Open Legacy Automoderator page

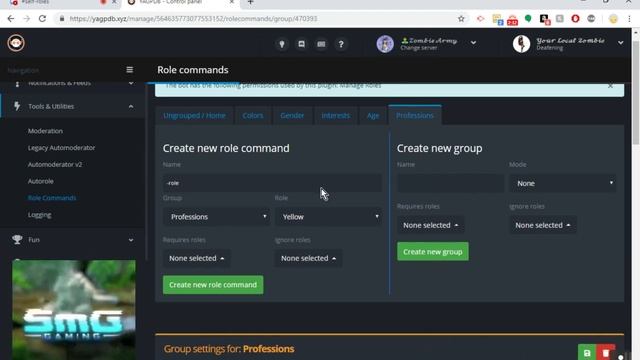[x=61, y=148]
